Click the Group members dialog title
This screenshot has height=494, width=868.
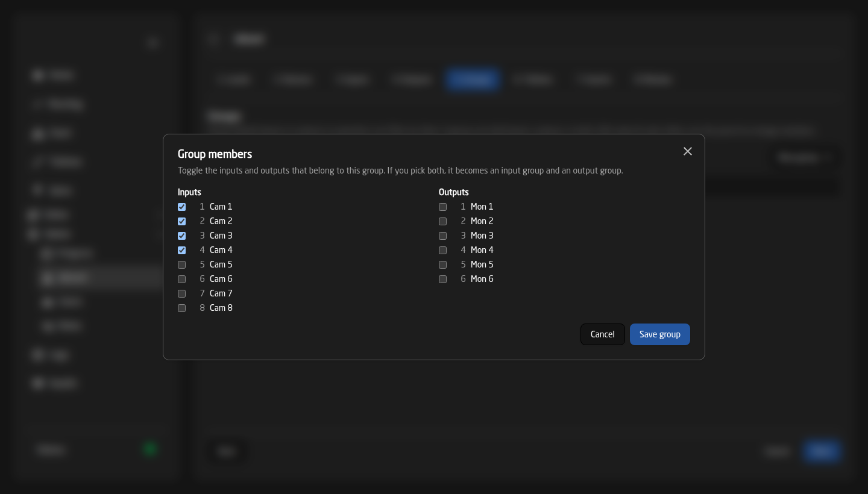tap(215, 154)
